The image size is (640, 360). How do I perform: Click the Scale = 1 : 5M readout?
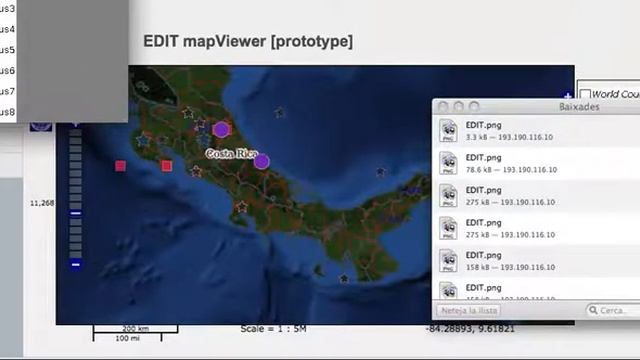point(273,329)
